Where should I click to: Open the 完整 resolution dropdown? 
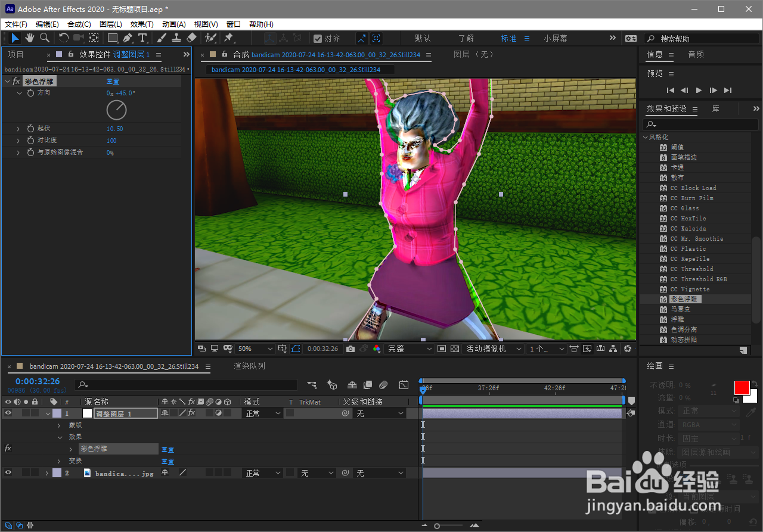click(410, 349)
